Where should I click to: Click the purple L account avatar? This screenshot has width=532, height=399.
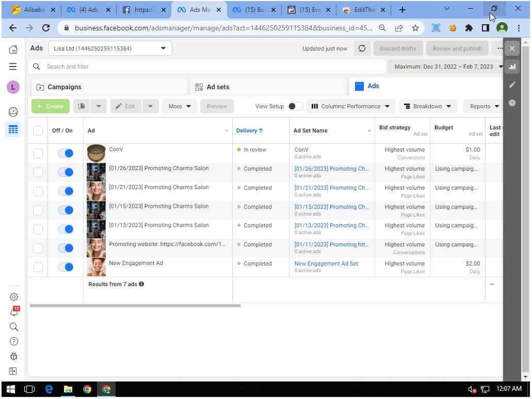click(13, 87)
